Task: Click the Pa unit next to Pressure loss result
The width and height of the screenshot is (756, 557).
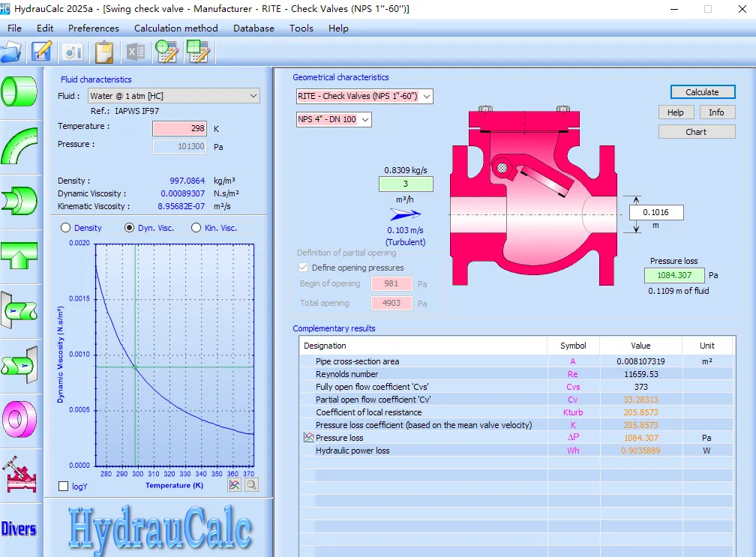Action: (713, 275)
